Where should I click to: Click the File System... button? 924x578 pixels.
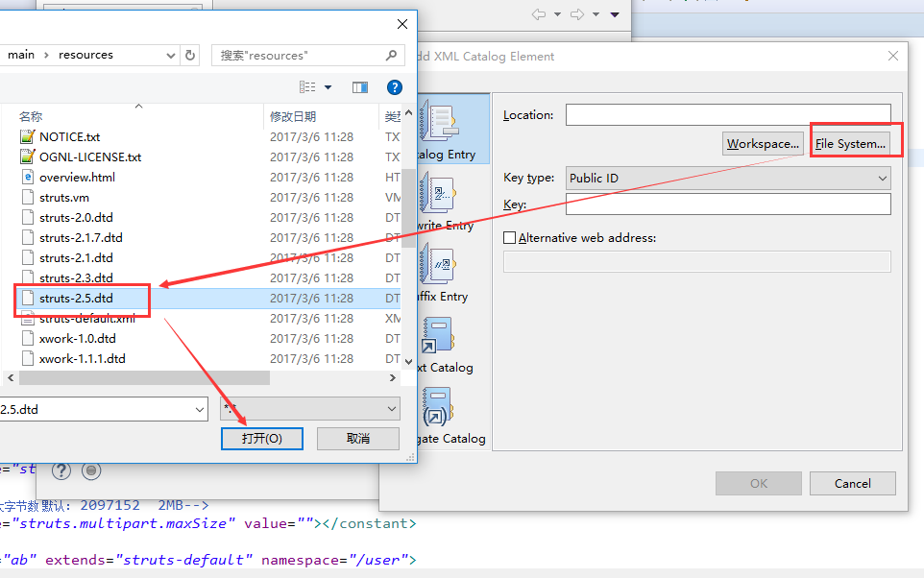coord(850,144)
